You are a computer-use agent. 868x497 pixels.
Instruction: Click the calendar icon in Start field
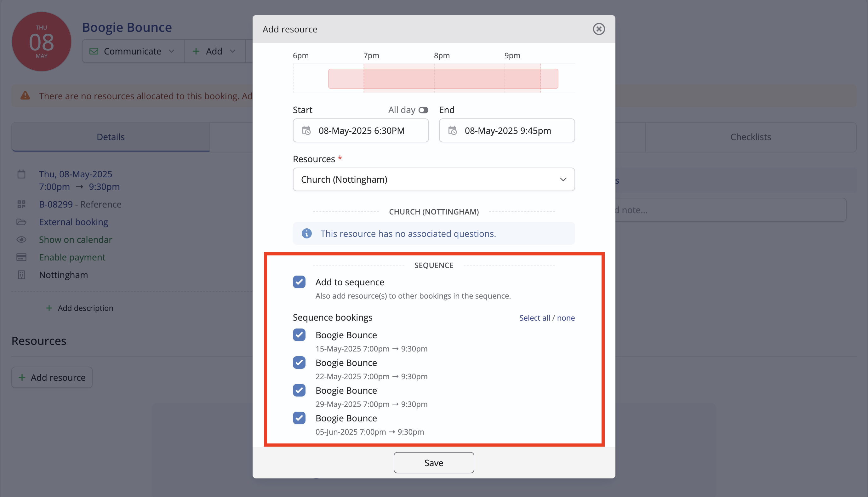(x=306, y=131)
